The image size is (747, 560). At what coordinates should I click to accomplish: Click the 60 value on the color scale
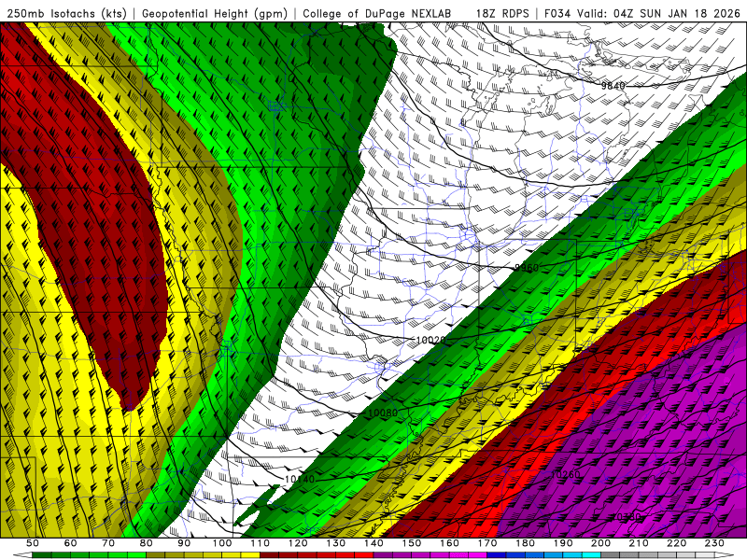pos(71,543)
